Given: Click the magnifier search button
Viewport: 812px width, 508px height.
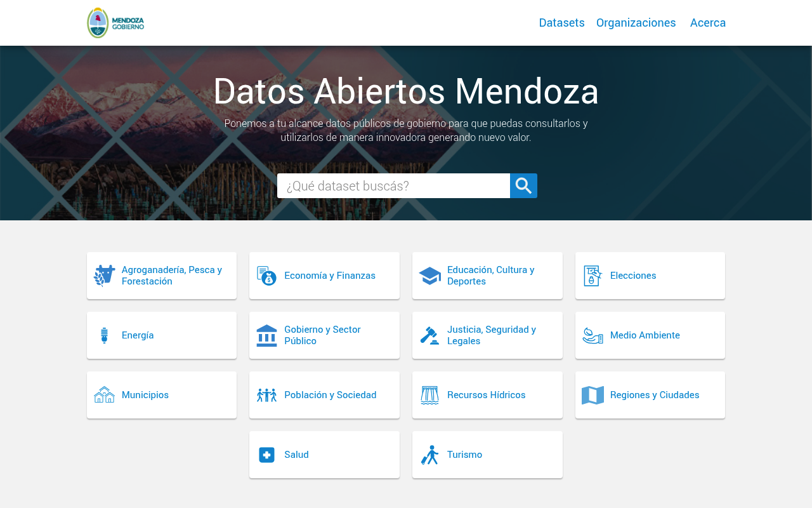Looking at the screenshot, I should coord(523,186).
